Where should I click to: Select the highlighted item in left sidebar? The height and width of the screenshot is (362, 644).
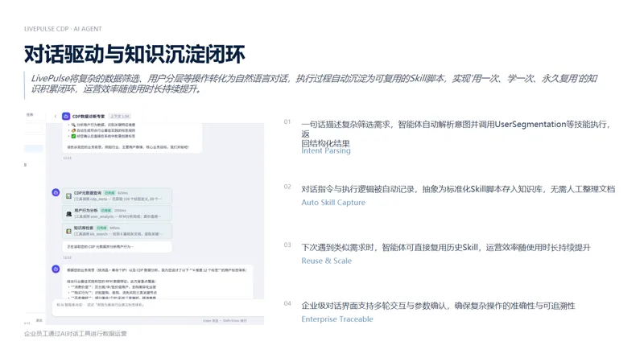click(34, 148)
